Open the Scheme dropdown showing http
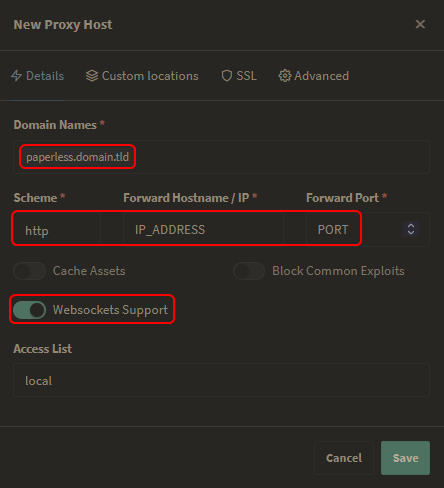Screen dimensions: 444x488 (57, 230)
